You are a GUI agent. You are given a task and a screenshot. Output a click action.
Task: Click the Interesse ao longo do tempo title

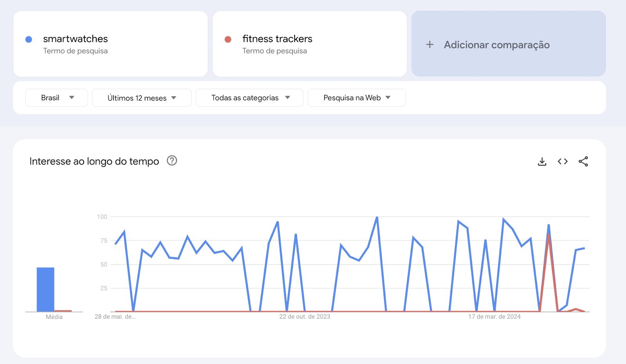(x=94, y=161)
